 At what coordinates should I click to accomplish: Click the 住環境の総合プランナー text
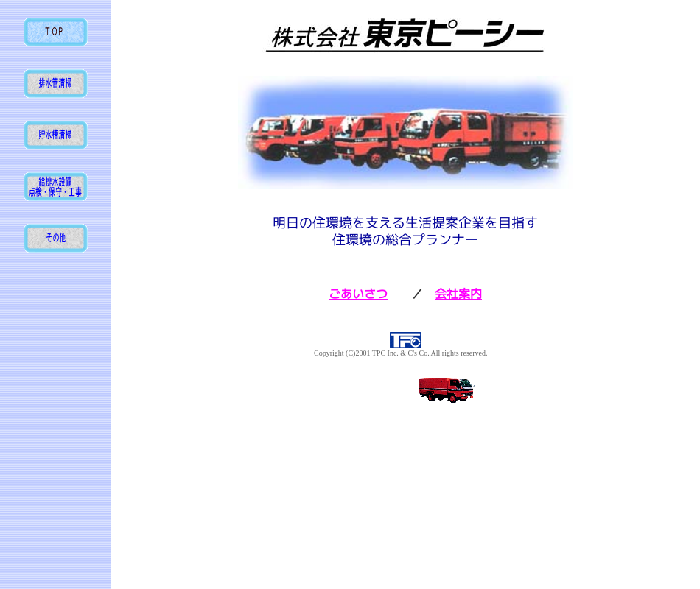(405, 240)
